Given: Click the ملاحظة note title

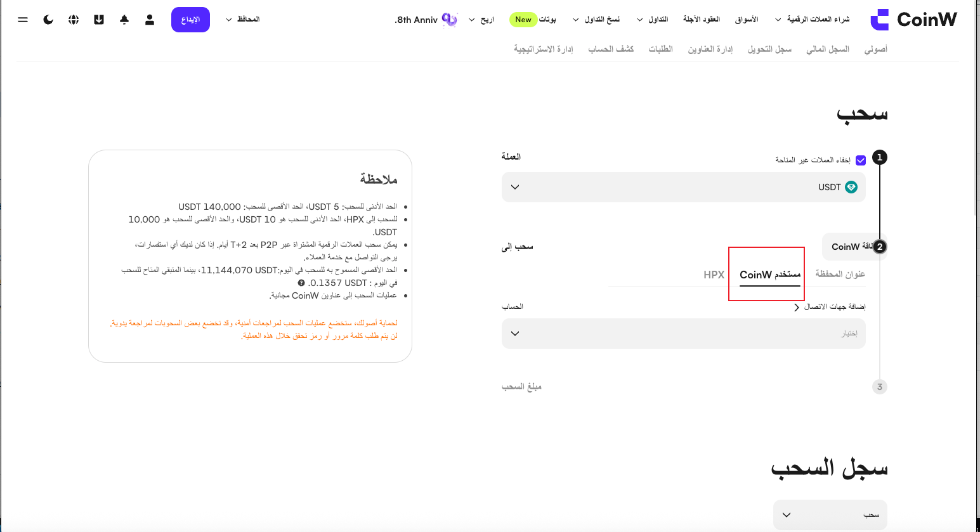Looking at the screenshot, I should coord(379,179).
